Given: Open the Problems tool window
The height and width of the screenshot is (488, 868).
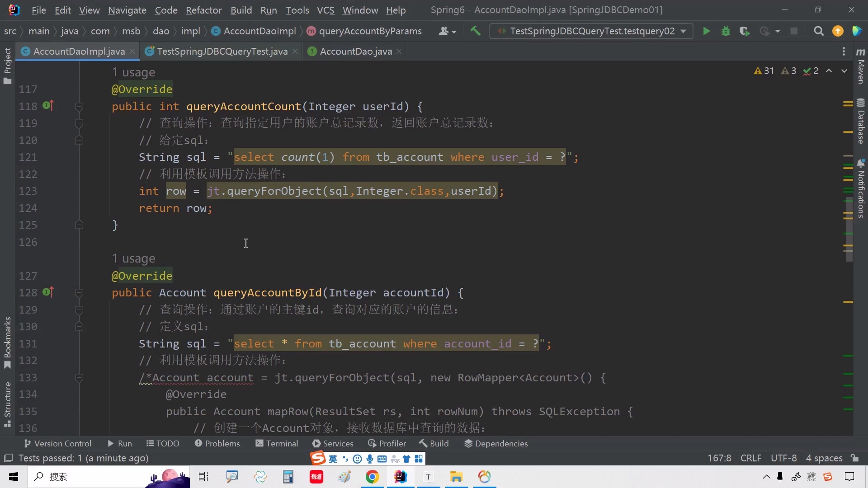Looking at the screenshot, I should [217, 443].
